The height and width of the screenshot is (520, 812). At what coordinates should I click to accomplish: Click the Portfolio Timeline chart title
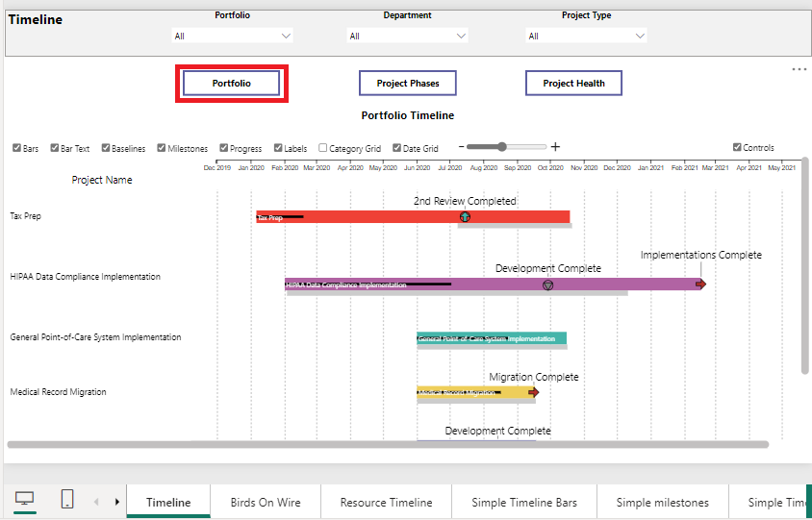[408, 115]
